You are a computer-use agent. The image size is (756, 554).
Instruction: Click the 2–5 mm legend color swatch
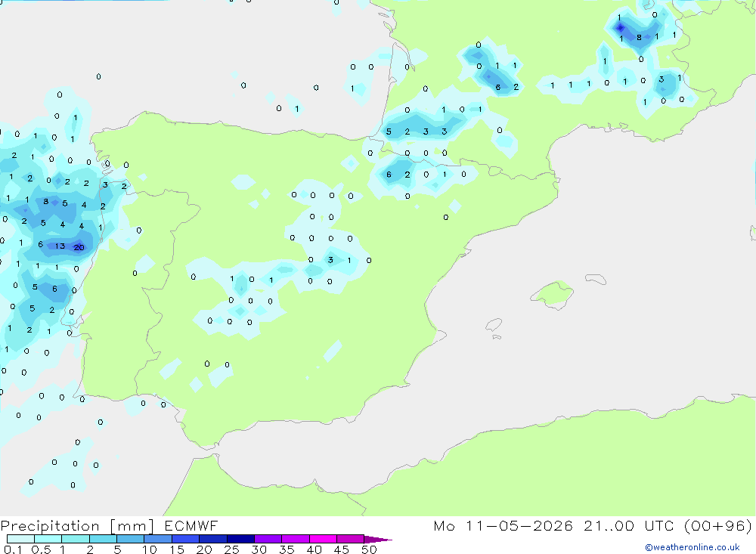coord(103,539)
